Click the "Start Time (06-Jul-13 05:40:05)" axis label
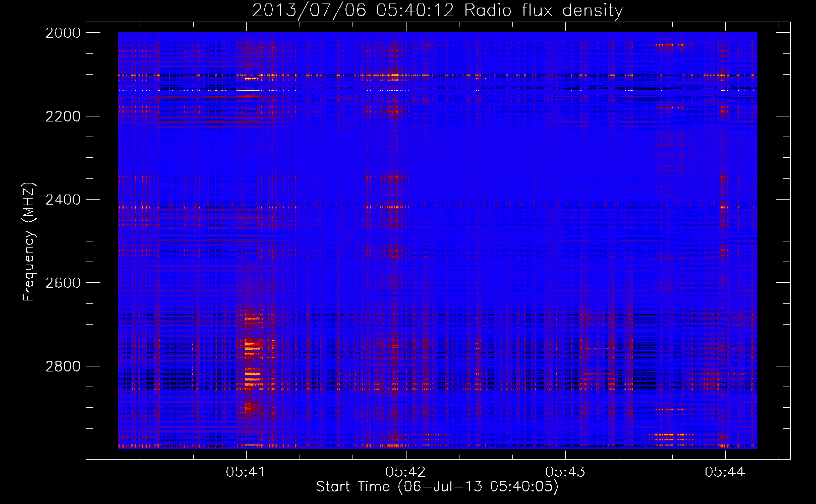The height and width of the screenshot is (504, 816). pos(437,487)
